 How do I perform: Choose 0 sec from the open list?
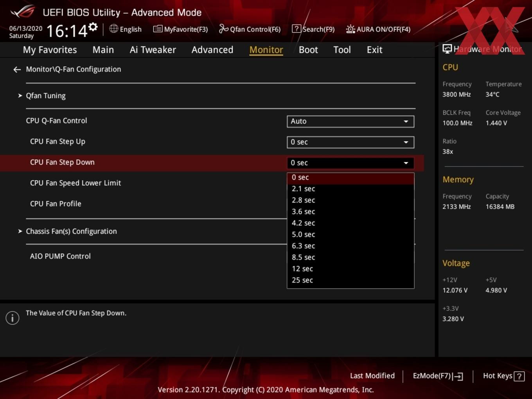(350, 178)
